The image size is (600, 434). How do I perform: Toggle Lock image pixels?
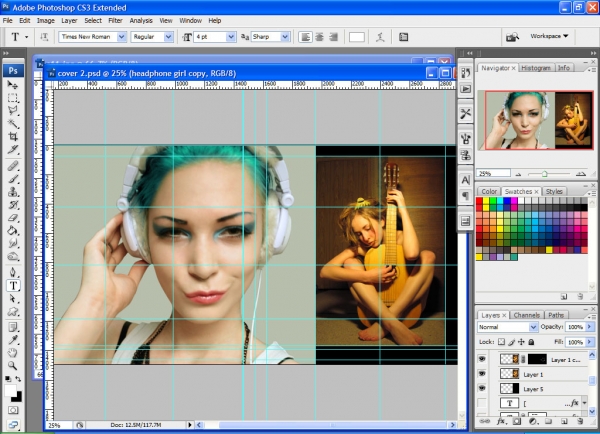pos(512,342)
